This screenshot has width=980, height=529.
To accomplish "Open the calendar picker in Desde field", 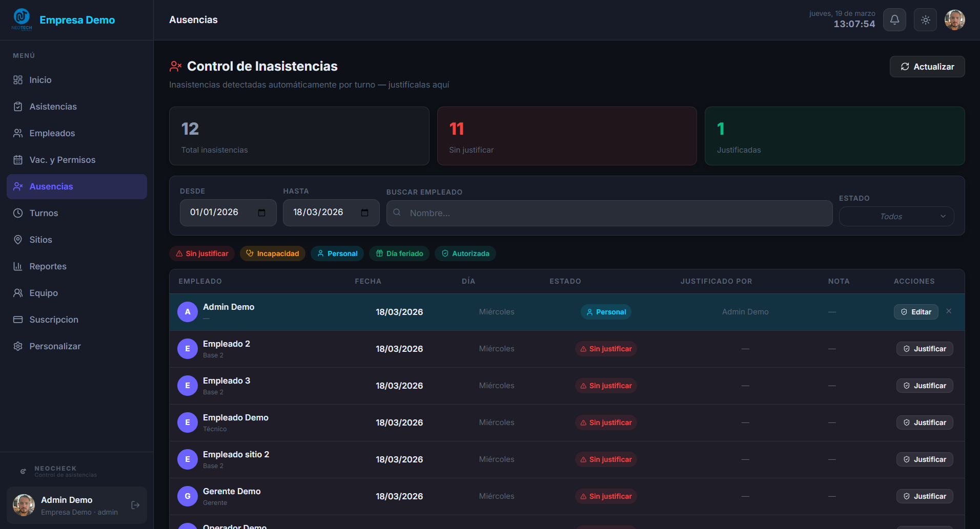I will 261,213.
